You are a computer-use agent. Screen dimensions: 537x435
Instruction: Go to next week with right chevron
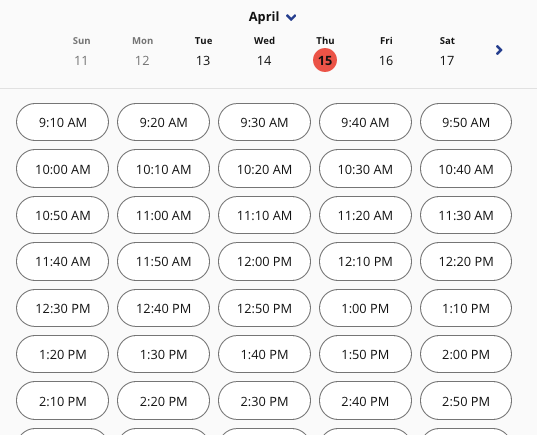[499, 50]
